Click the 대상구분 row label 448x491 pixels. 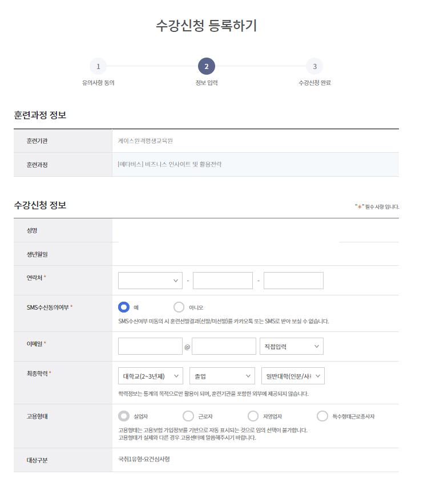37,460
